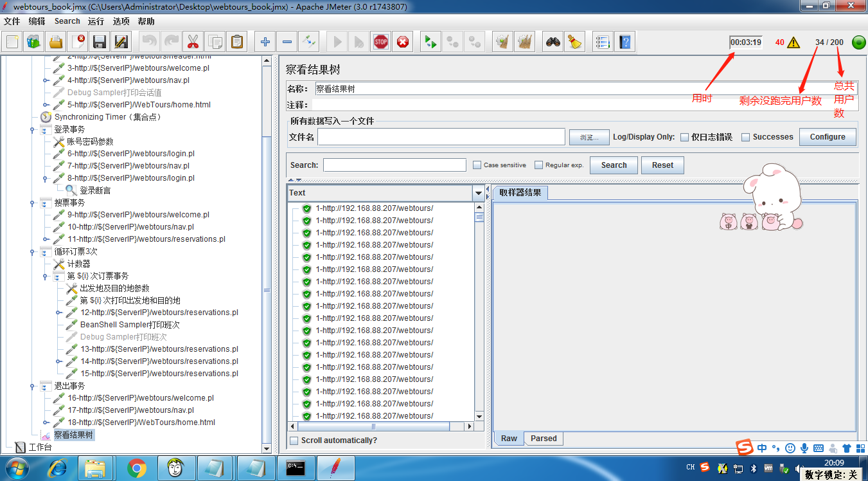Click the yellow warning errors indicator
Image resolution: width=868 pixels, height=481 pixels.
793,42
